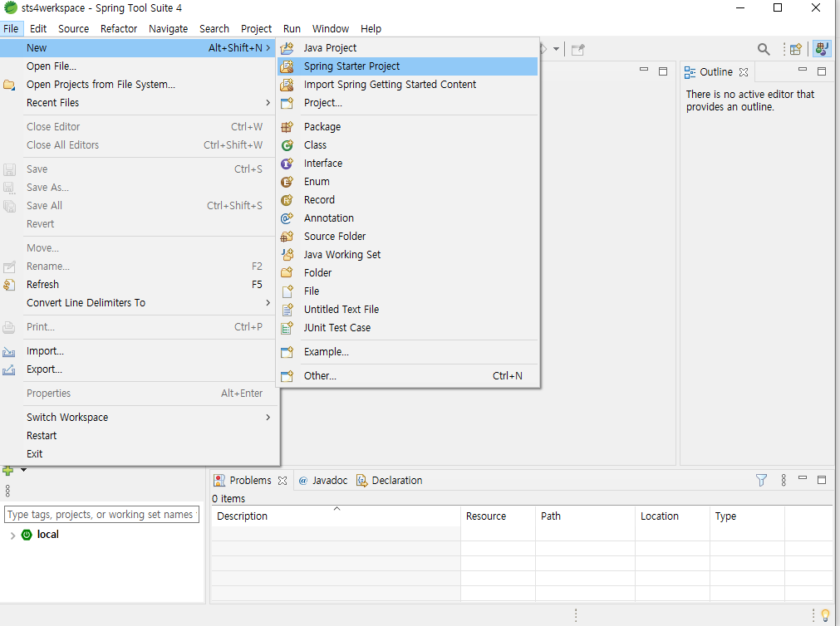Maximize the Problems panel
840x626 pixels.
point(822,479)
